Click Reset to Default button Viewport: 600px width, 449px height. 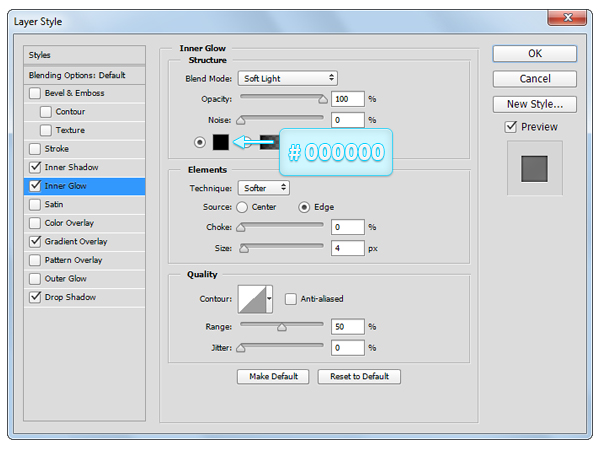(x=359, y=376)
